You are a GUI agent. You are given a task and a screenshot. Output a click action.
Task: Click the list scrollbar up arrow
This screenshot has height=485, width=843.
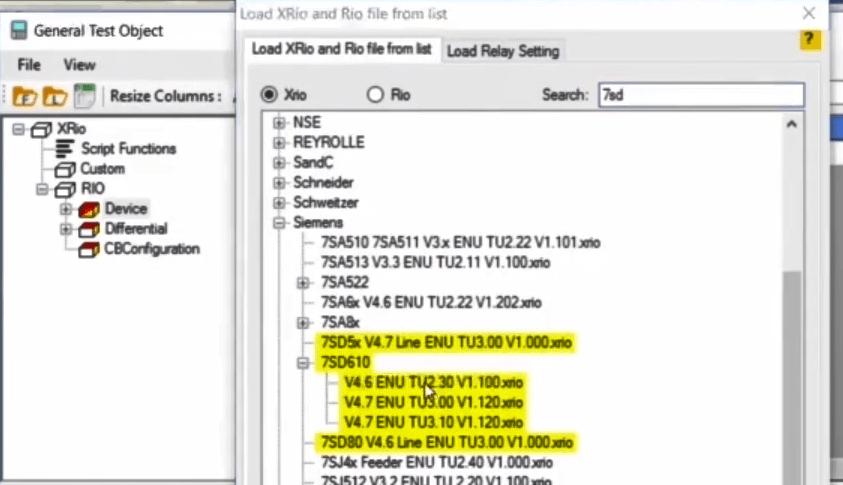click(790, 125)
